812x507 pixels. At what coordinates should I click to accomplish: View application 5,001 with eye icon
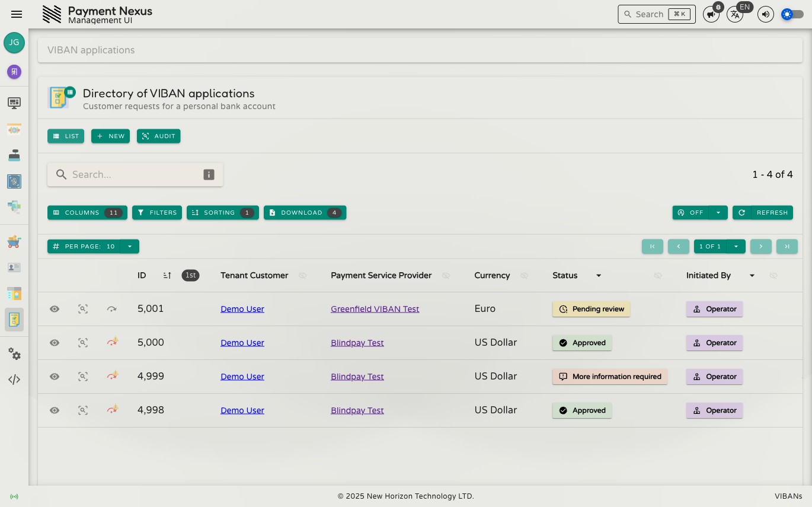coord(55,309)
